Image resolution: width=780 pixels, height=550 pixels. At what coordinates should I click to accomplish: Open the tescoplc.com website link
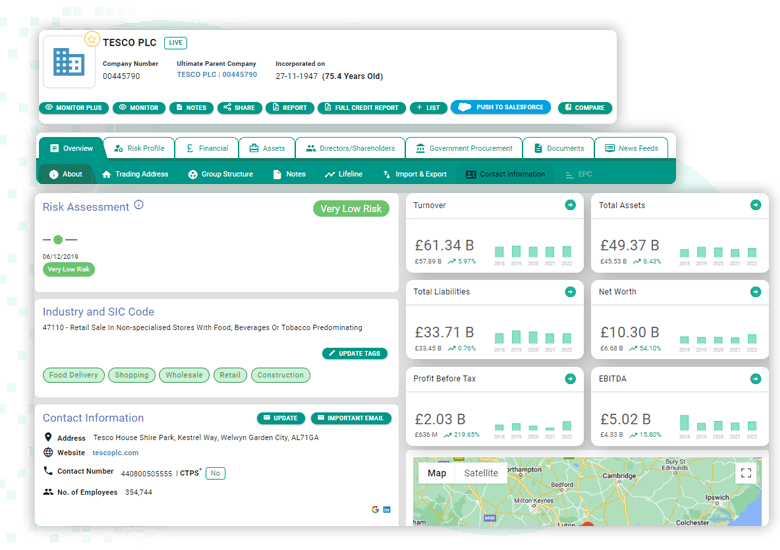(115, 453)
